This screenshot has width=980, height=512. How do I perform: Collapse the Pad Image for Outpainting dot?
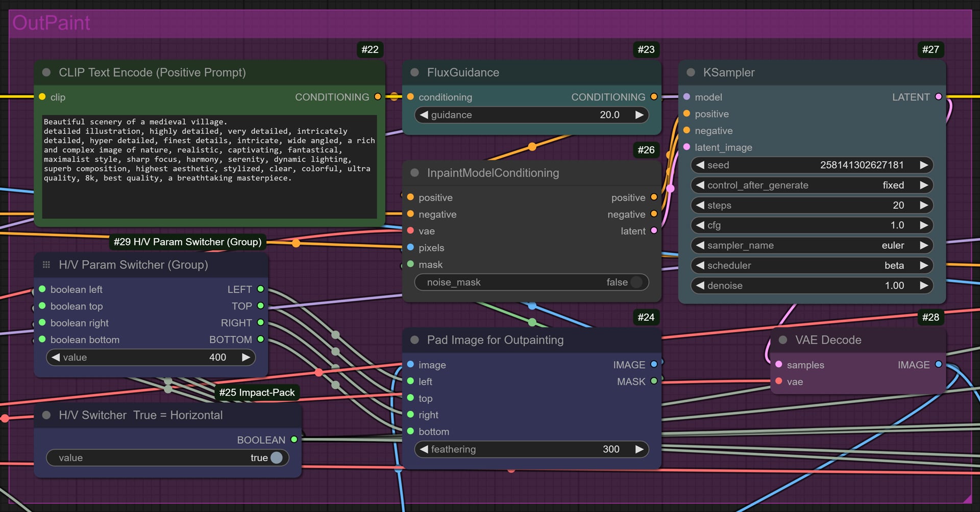[x=414, y=340]
